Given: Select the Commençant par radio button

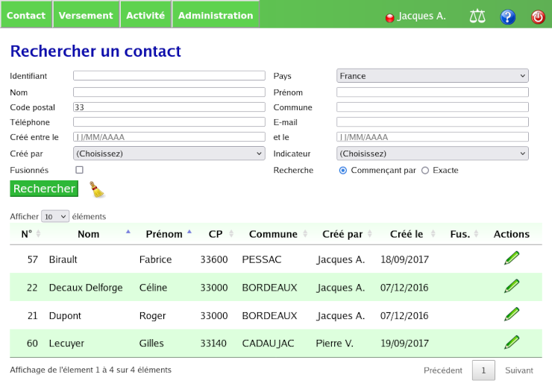Looking at the screenshot, I should pyautogui.click(x=343, y=170).
